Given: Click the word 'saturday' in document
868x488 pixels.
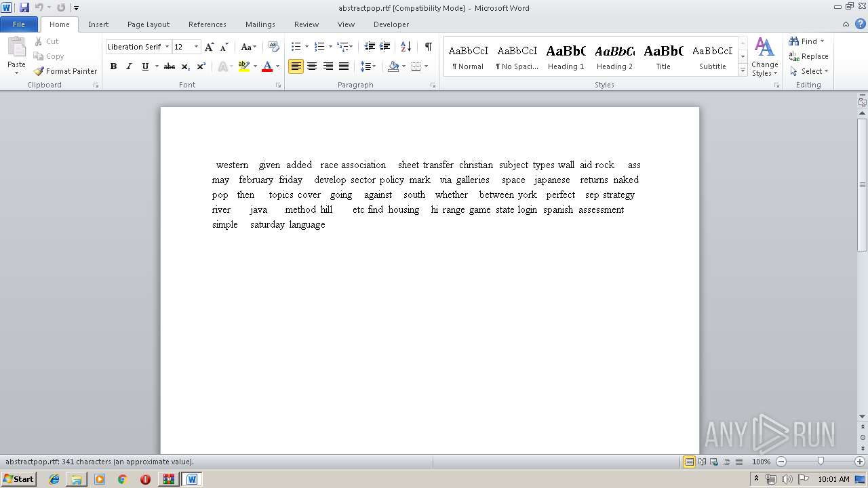Looking at the screenshot, I should click(267, 224).
